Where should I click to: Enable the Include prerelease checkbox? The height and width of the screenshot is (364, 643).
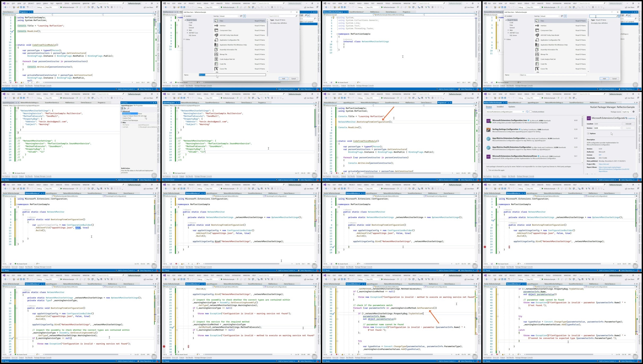pos(531,112)
